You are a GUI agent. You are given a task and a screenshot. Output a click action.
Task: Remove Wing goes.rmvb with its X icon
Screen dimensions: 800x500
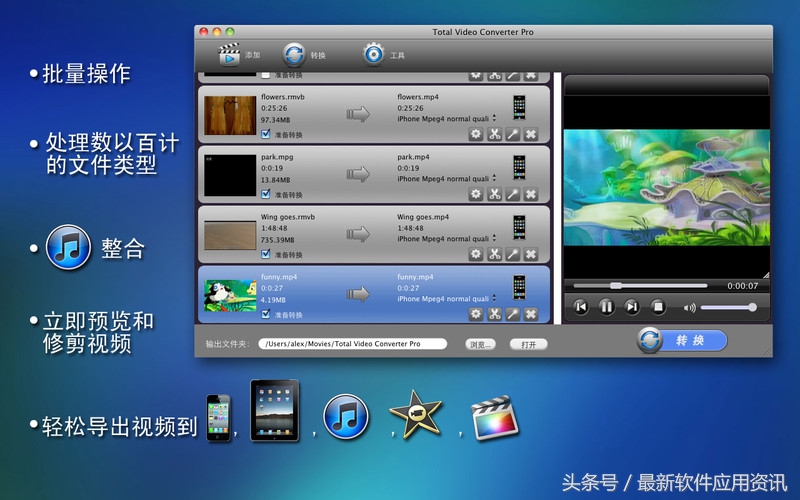pyautogui.click(x=531, y=254)
